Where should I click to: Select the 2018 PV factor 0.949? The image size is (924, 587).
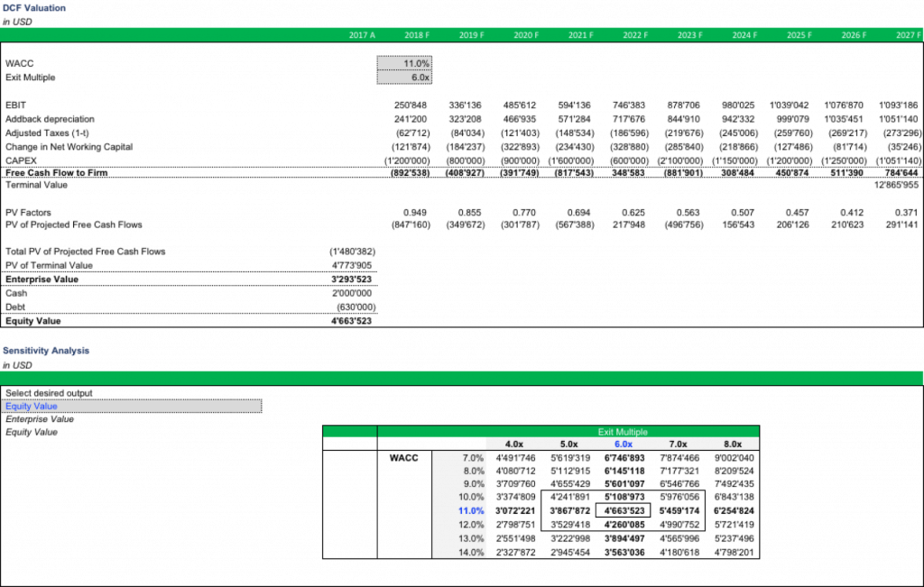(415, 213)
